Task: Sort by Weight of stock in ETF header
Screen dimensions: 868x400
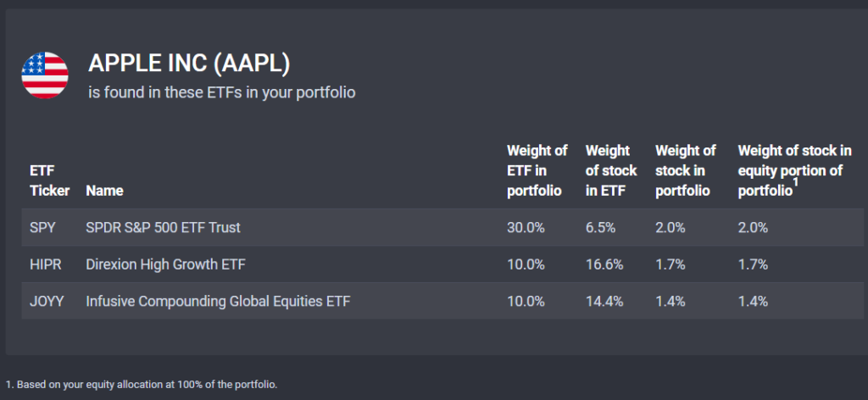Action: coord(611,170)
